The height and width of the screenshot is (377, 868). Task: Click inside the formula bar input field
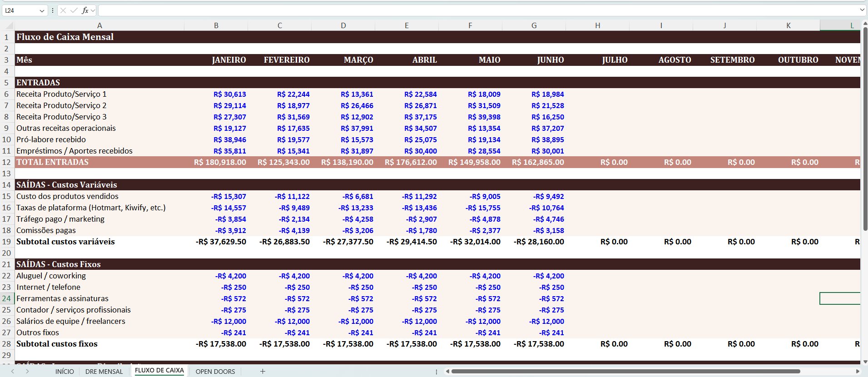477,10
